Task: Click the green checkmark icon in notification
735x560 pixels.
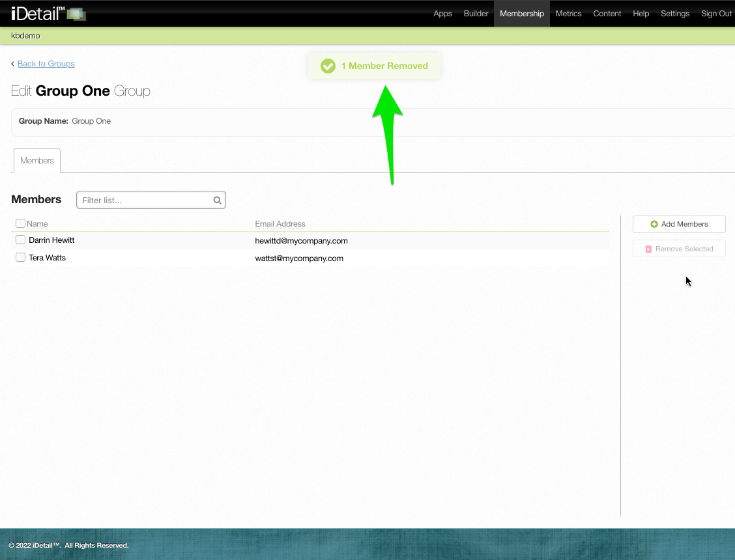Action: tap(328, 66)
